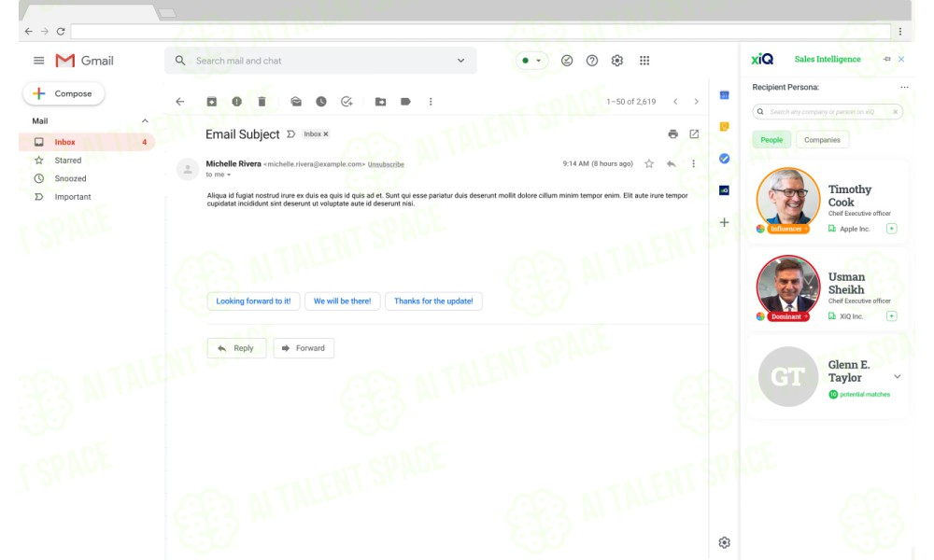
Task: Clear the xiQ search field
Action: pos(895,112)
